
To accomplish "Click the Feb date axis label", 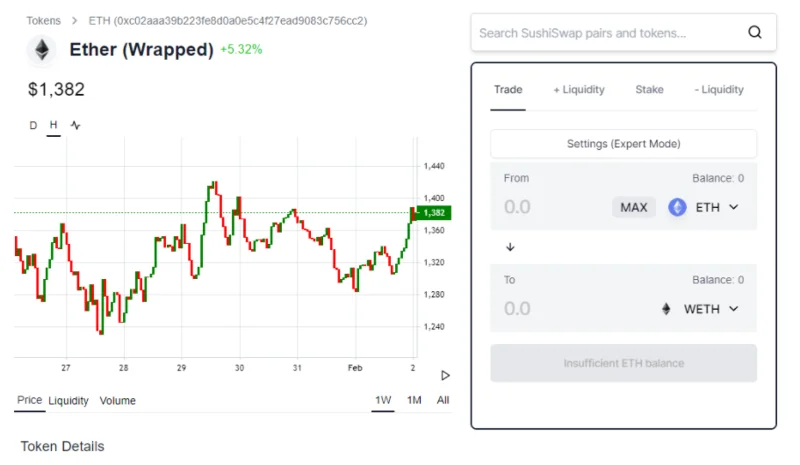I will [355, 368].
